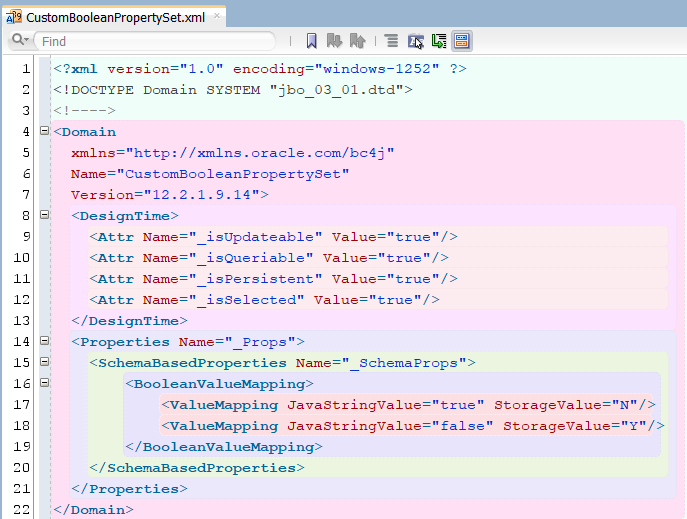Click the xmlns oracle bc4j URL value

tap(260, 153)
